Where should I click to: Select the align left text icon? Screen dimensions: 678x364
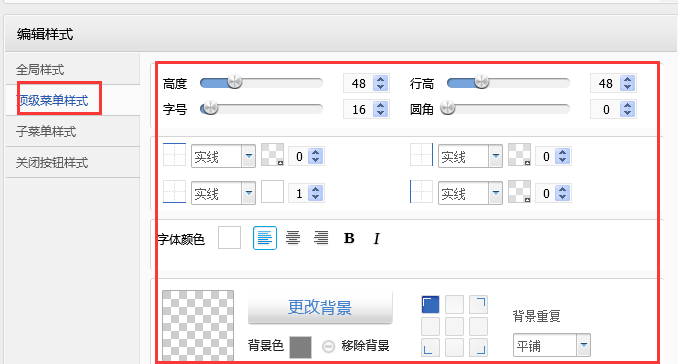coord(265,238)
